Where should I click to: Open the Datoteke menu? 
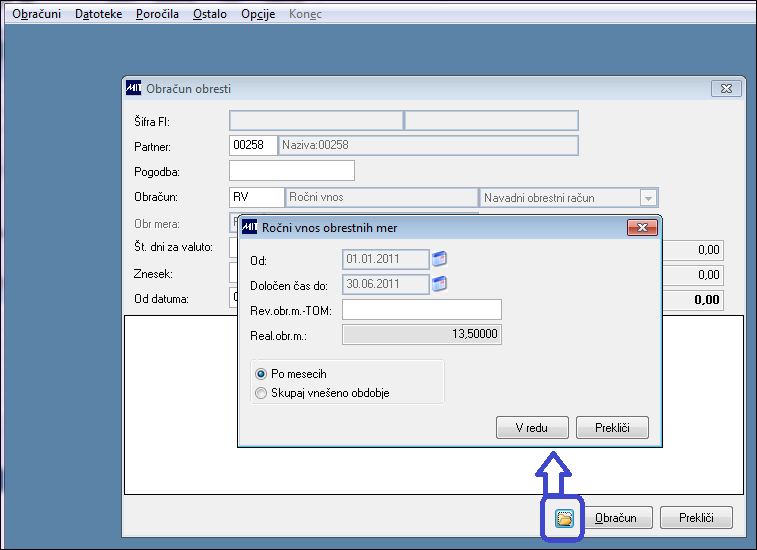point(98,14)
